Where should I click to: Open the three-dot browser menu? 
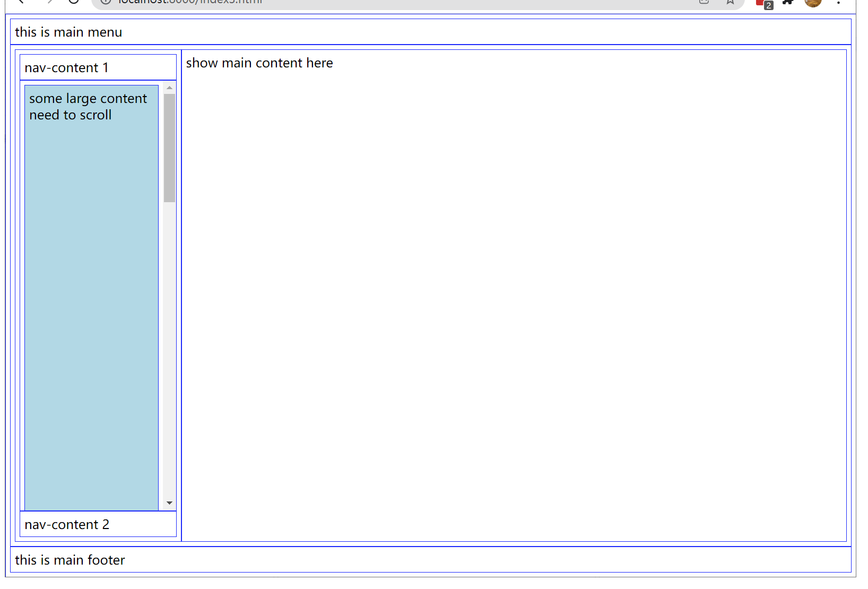(838, 3)
